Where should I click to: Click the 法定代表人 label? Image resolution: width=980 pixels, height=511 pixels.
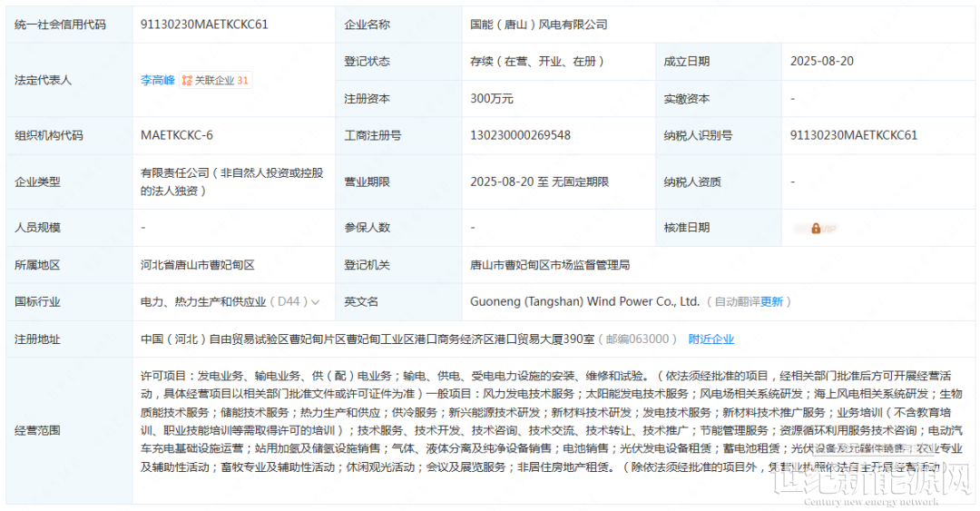point(44,80)
